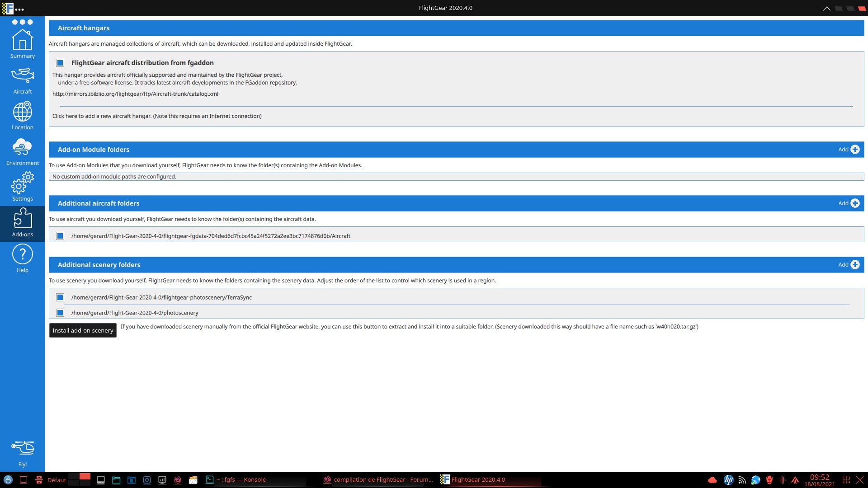Add an additional scenery folder
Viewport: 868px width, 488px height.
(x=849, y=265)
